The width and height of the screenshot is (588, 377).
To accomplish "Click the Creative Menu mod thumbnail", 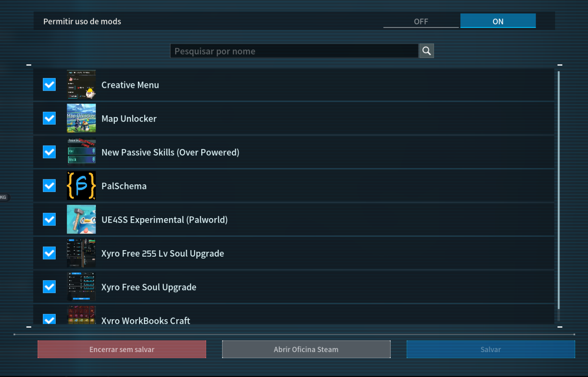I will pyautogui.click(x=81, y=84).
